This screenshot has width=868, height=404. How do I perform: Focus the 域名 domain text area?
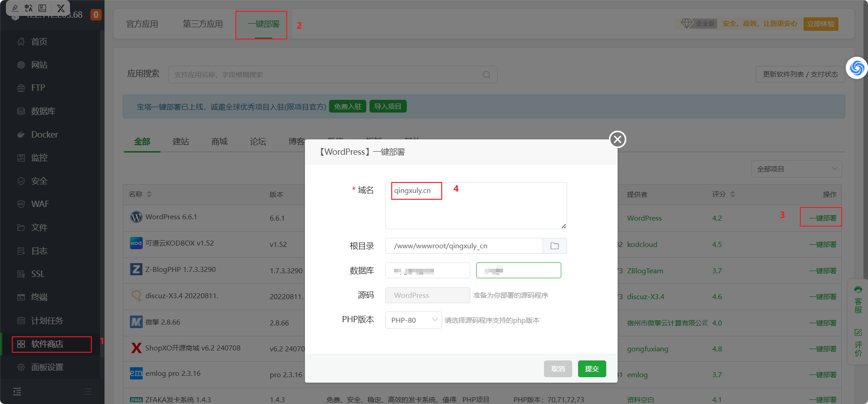(476, 206)
